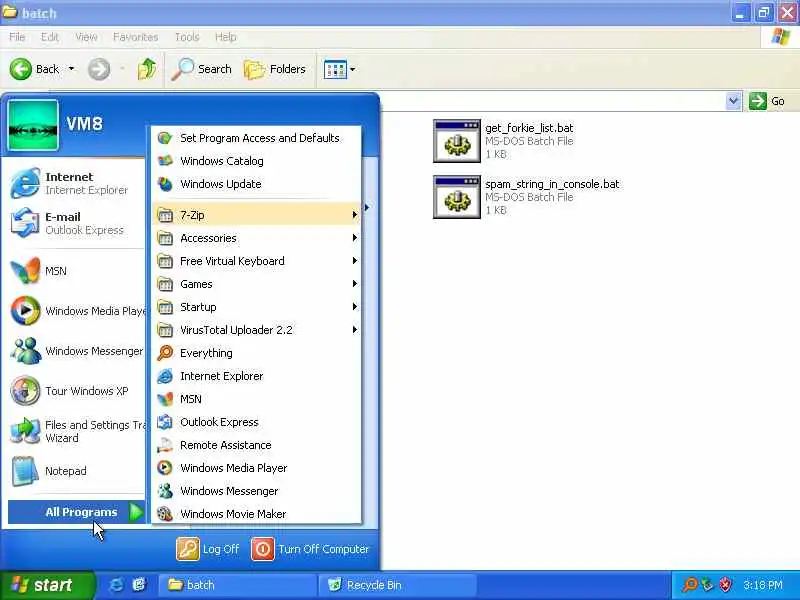The image size is (800, 600).
Task: Open the Views icon in toolbar
Action: 335,69
